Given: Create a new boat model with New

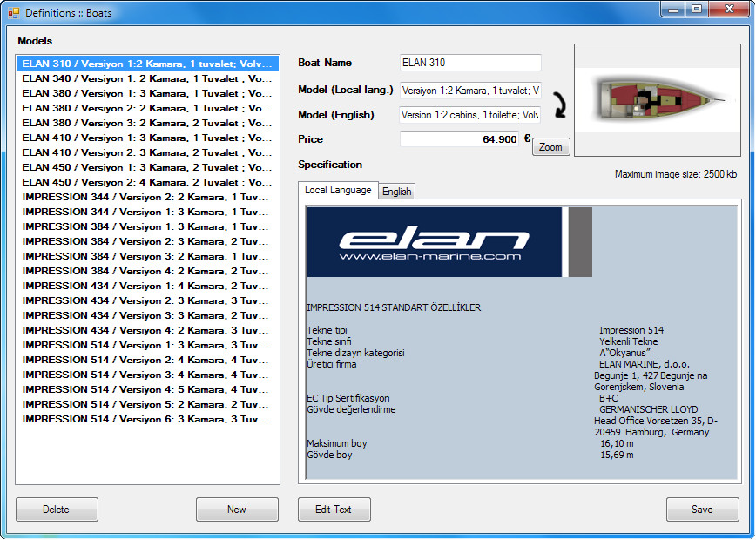Looking at the screenshot, I should pos(237,510).
